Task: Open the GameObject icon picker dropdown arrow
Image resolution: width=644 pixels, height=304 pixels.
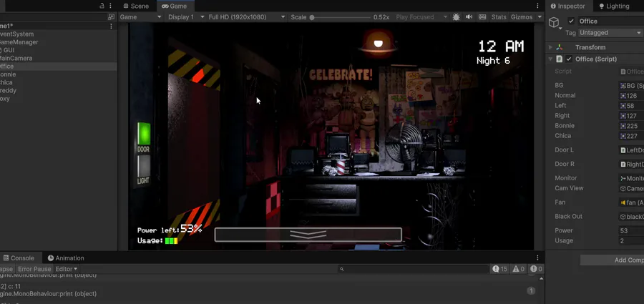Action: tap(560, 29)
